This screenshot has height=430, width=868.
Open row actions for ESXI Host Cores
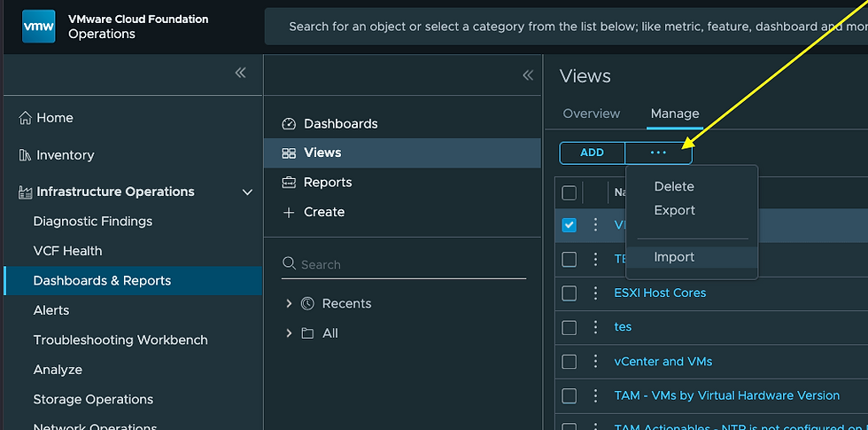(595, 293)
